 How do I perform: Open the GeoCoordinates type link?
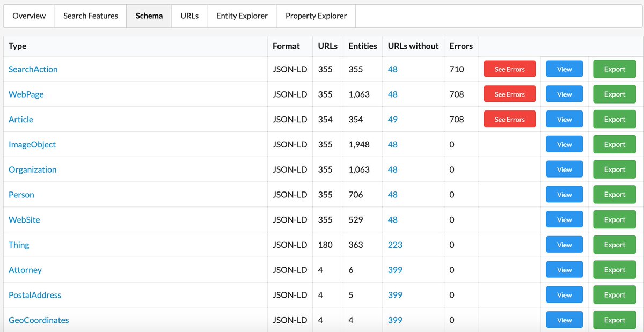pos(39,320)
